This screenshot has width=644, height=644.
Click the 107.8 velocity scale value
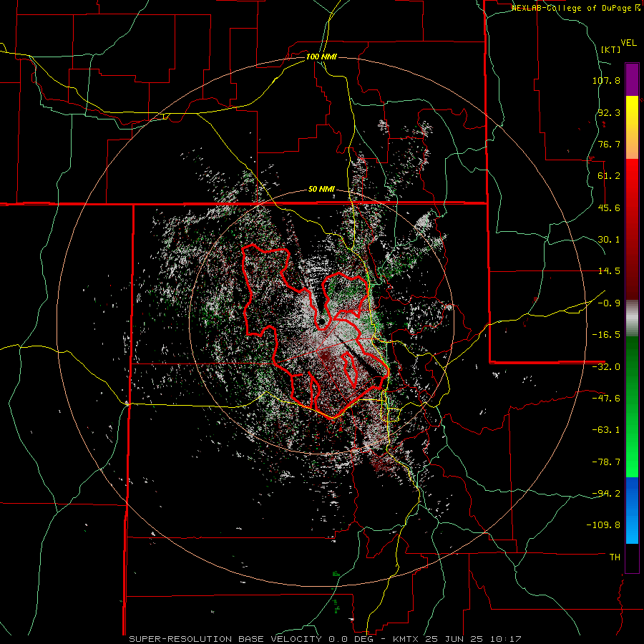click(606, 80)
